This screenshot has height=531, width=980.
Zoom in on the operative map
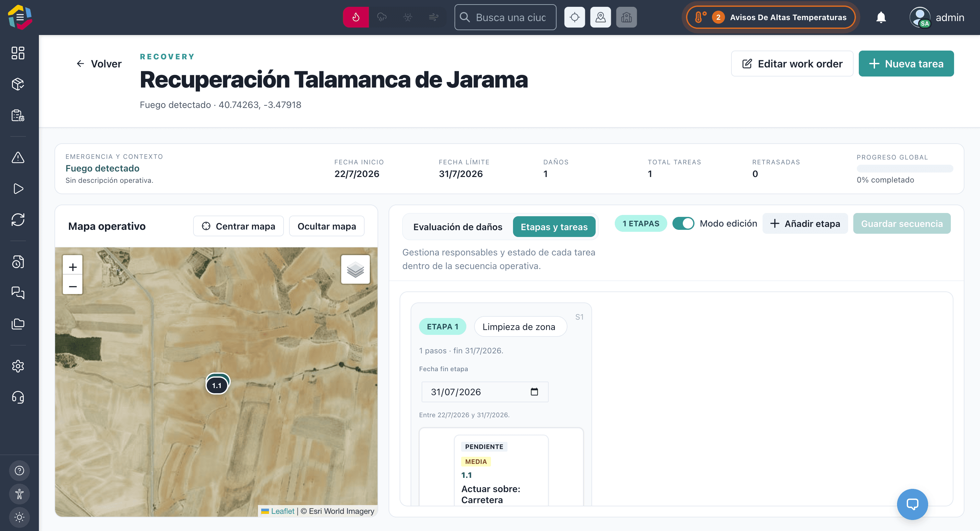73,267
